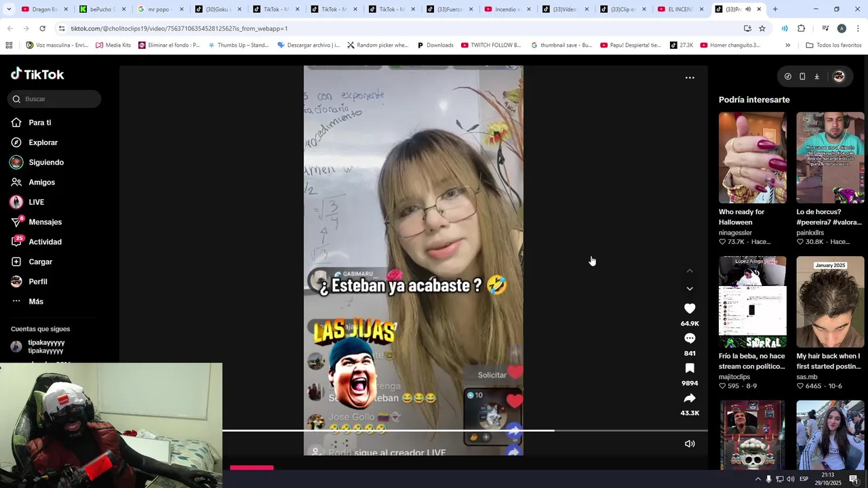
Task: Open the TikTok logo home link
Action: (x=37, y=74)
